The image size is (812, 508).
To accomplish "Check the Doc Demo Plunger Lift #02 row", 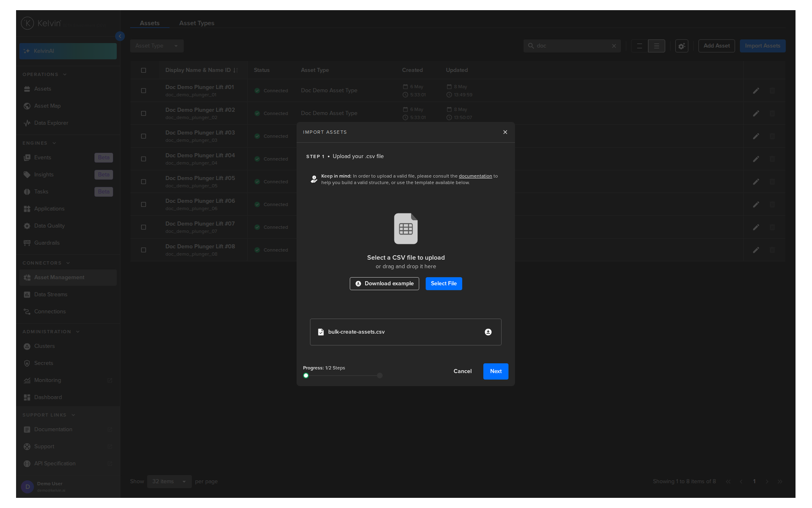I will click(143, 113).
